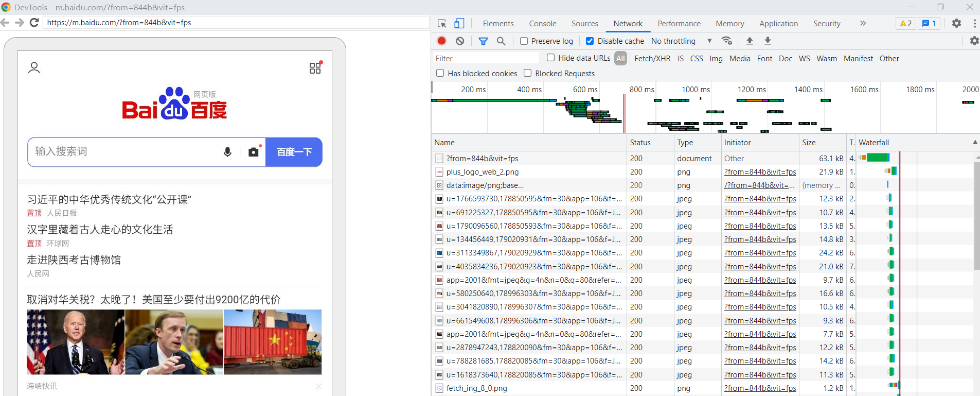This screenshot has width=980, height=396.
Task: Tick Has blocked cookies checkbox
Action: pyautogui.click(x=440, y=73)
